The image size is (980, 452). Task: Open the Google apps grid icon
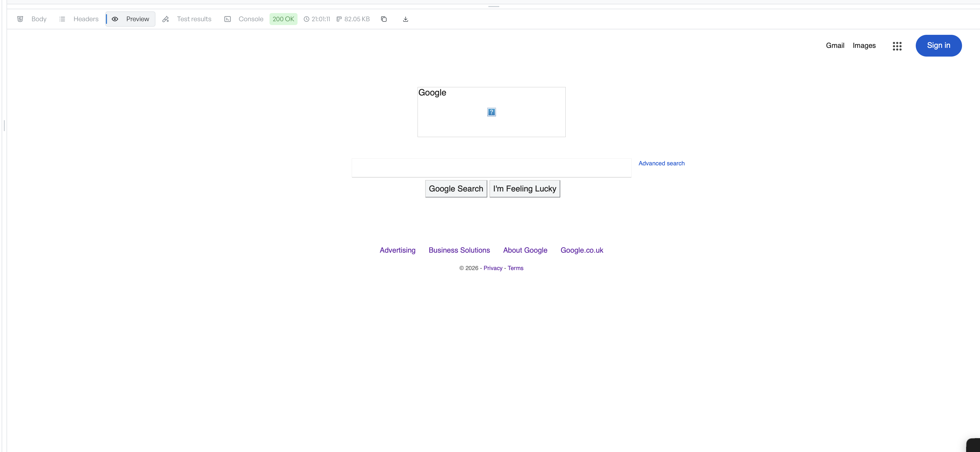coord(897,46)
